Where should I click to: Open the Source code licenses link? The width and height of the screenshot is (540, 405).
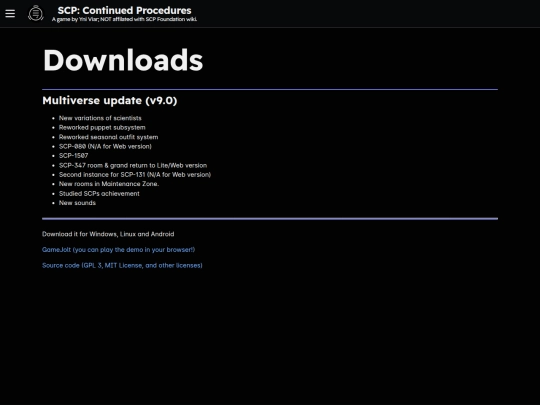pyautogui.click(x=122, y=266)
